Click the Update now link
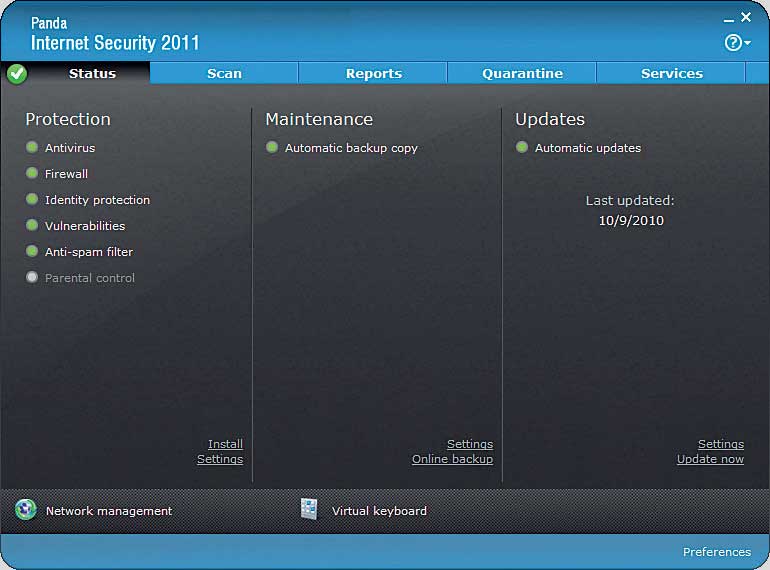The image size is (770, 570). tap(710, 459)
